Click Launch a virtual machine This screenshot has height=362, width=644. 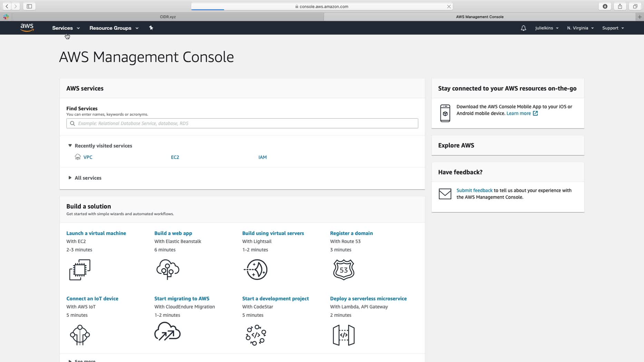coord(96,233)
